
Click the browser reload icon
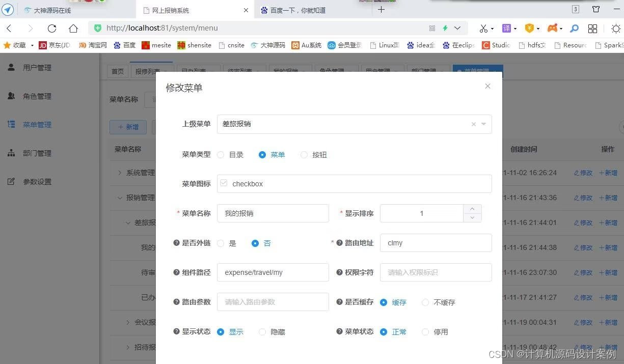[x=51, y=29]
